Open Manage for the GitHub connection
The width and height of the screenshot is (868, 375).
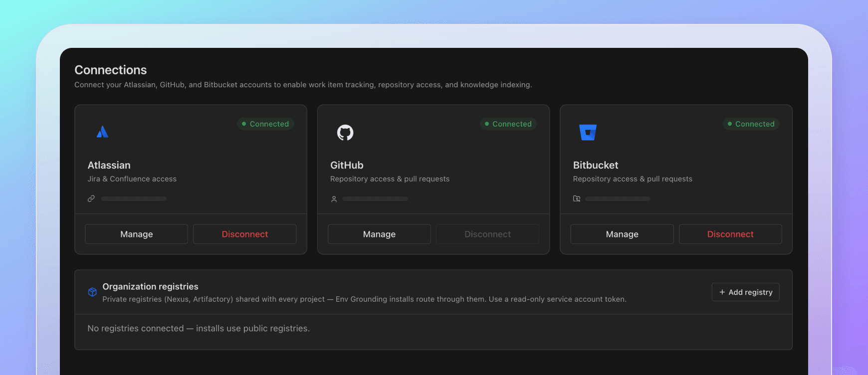click(x=379, y=234)
